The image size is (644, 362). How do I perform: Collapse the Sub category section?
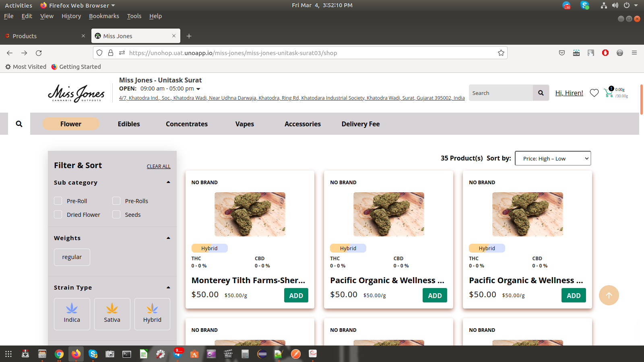pos(168,183)
